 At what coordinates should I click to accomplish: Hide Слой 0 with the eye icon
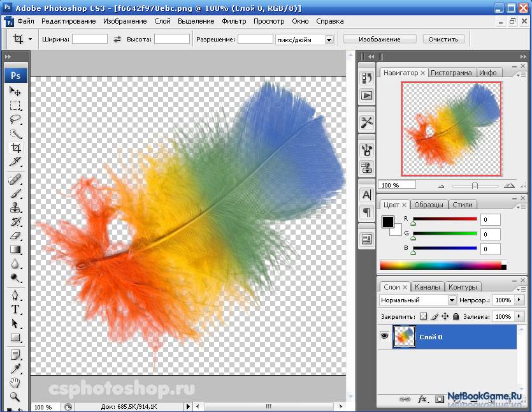coord(385,336)
